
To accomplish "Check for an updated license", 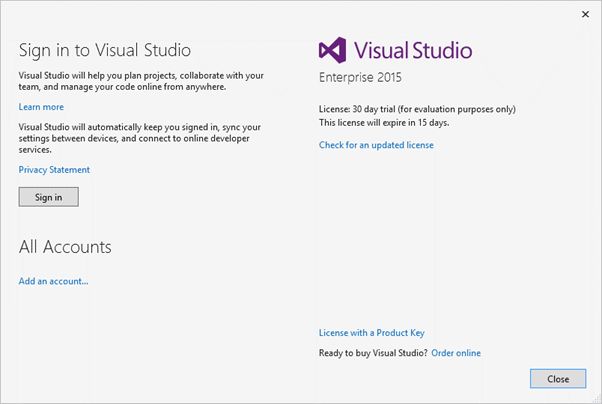I will click(x=376, y=145).
